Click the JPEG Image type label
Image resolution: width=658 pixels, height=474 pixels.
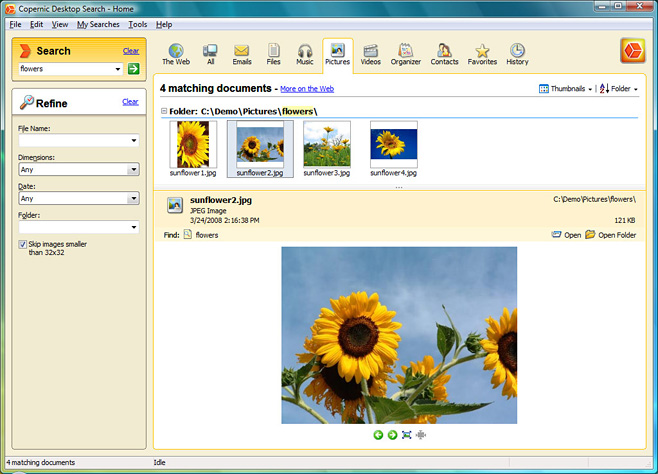[x=208, y=211]
